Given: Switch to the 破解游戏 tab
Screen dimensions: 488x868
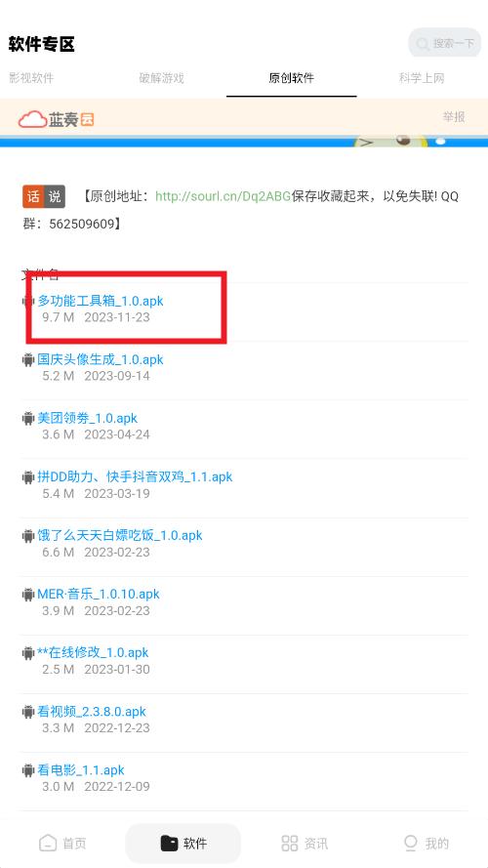Looking at the screenshot, I should pos(161,78).
